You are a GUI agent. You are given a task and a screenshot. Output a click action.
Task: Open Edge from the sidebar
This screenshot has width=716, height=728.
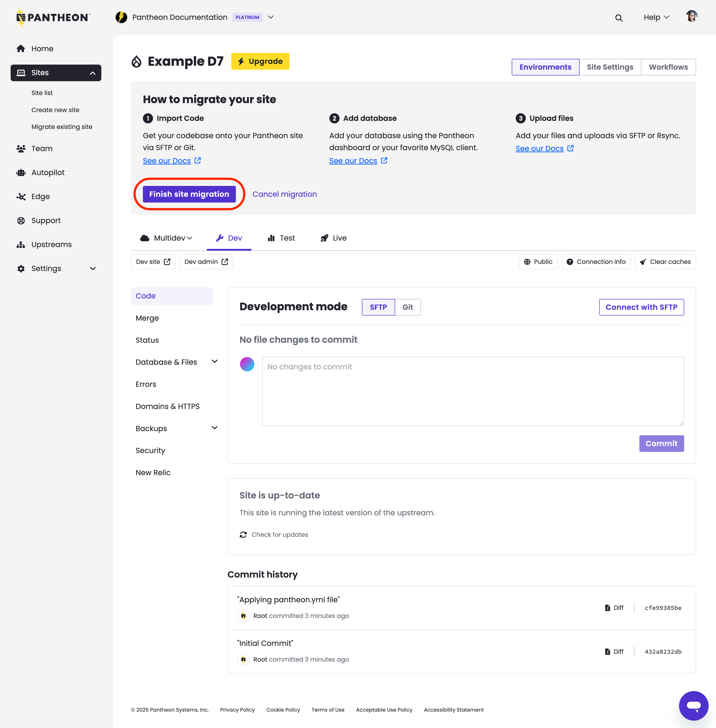(40, 196)
